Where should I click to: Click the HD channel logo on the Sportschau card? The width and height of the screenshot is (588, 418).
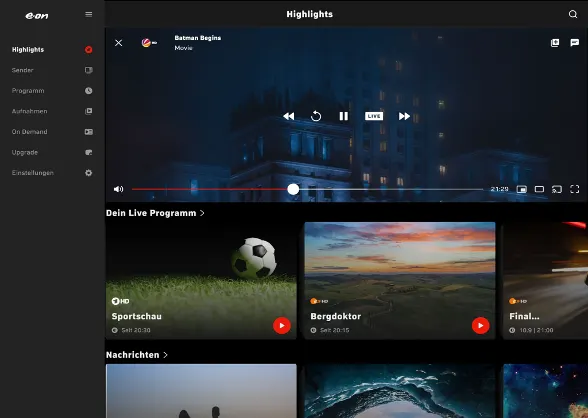(x=120, y=301)
